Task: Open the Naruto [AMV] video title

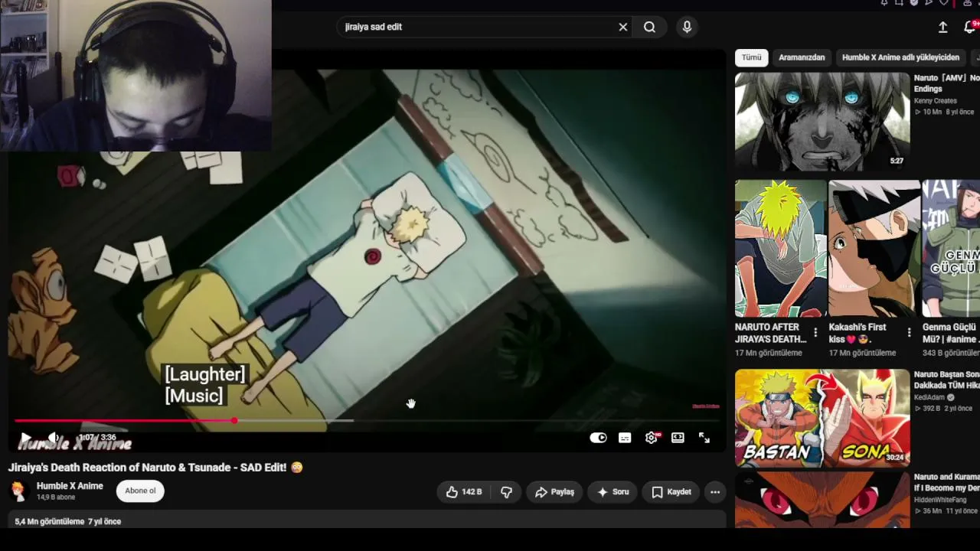Action: [946, 83]
